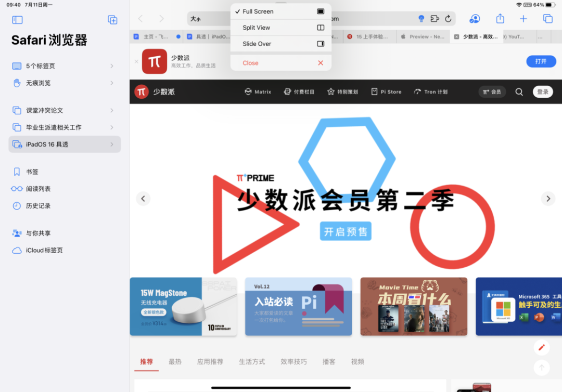Open 书签 bookmarks in sidebar
562x392 pixels.
[65, 172]
